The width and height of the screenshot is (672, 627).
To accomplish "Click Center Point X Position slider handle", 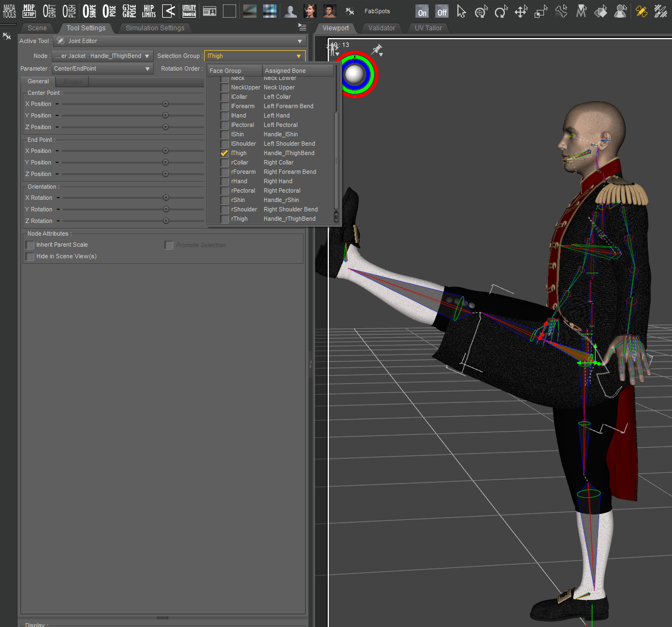I will (165, 104).
